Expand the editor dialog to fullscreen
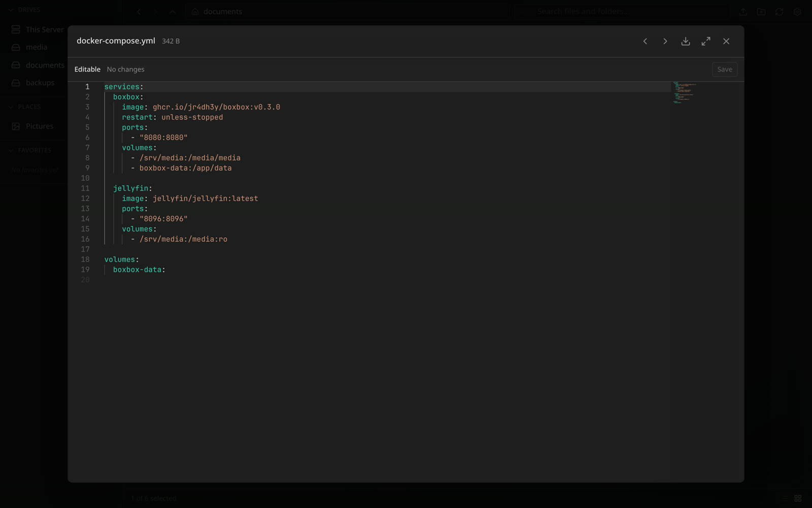Screen dimensions: 812x508 (706, 41)
